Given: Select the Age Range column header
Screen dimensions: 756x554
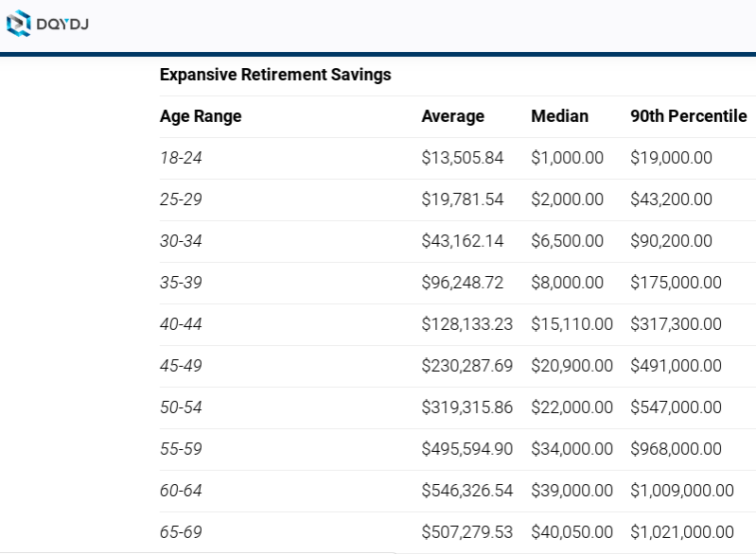Looking at the screenshot, I should coord(201,116).
